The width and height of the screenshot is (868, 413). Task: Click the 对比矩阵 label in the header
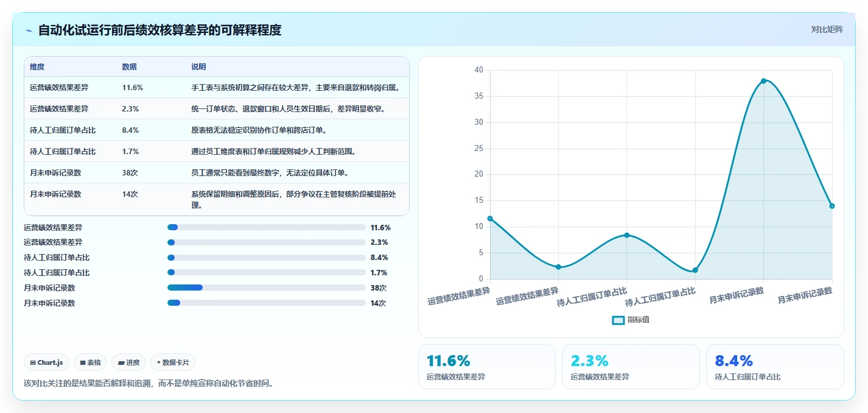click(827, 29)
